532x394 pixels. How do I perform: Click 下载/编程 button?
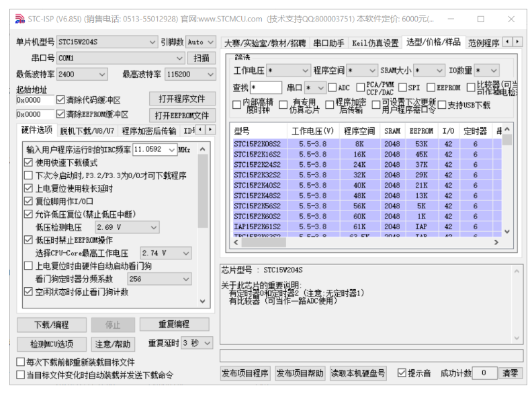click(52, 325)
